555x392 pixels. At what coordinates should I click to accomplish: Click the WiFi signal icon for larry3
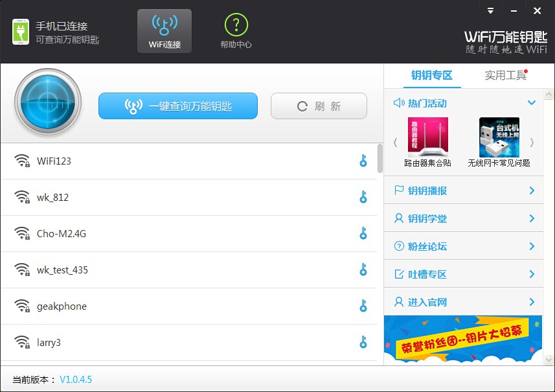point(22,342)
